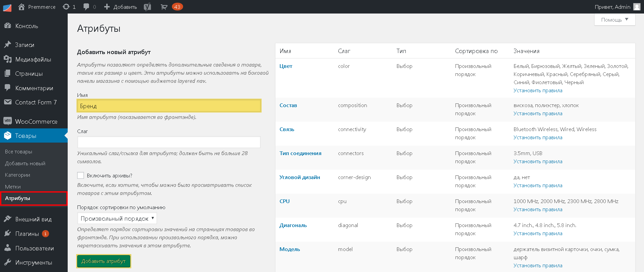Open the Привет, Admin user menu
644x272 pixels.
(617, 7)
